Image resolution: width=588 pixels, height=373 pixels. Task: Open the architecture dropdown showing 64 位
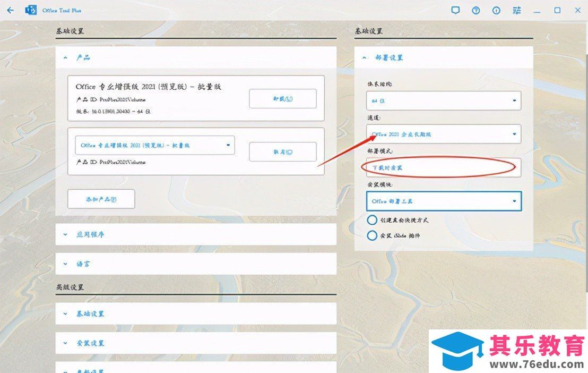click(444, 100)
